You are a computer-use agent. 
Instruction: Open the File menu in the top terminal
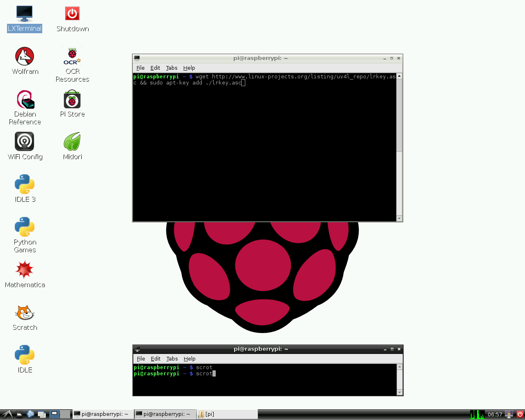point(140,68)
